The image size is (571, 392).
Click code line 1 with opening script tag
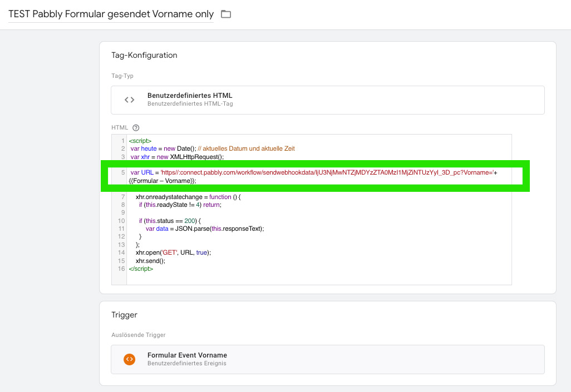(140, 141)
